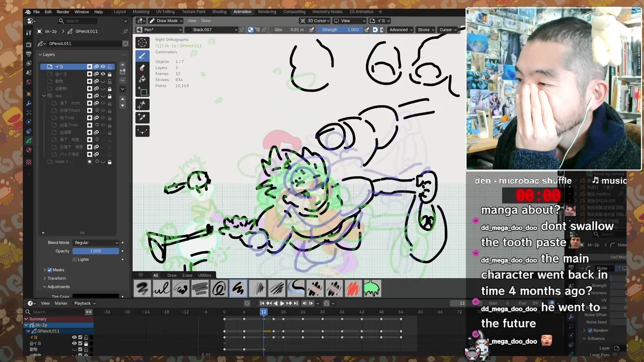Image resolution: width=644 pixels, height=362 pixels.
Task: Open the Stroke settings dropdown
Action: tap(426, 30)
